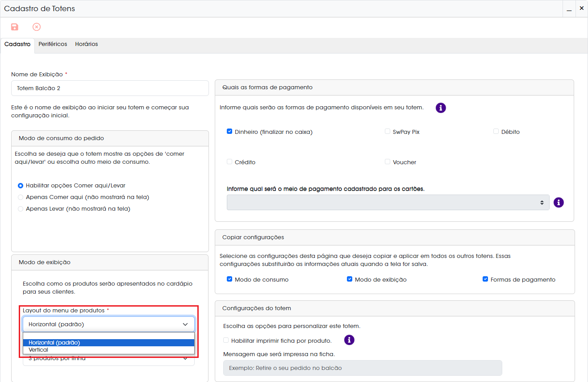Enable Crédito payment checkbox
The width and height of the screenshot is (588, 382).
coord(229,162)
